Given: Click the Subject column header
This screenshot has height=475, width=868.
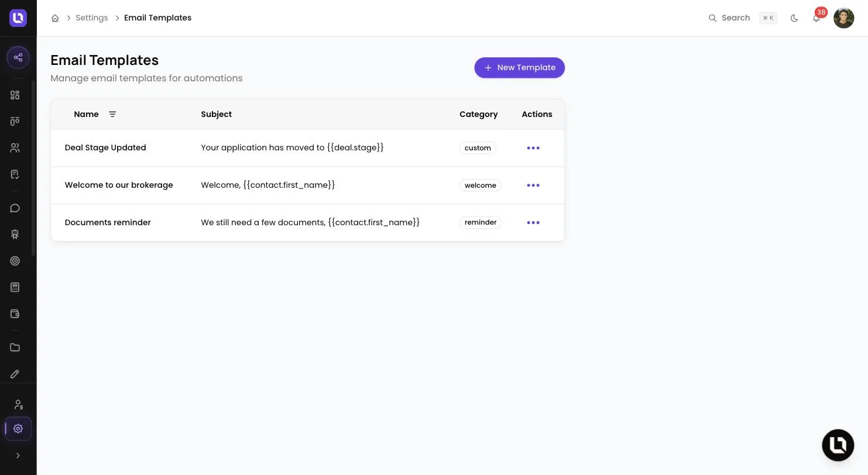Looking at the screenshot, I should [x=216, y=114].
